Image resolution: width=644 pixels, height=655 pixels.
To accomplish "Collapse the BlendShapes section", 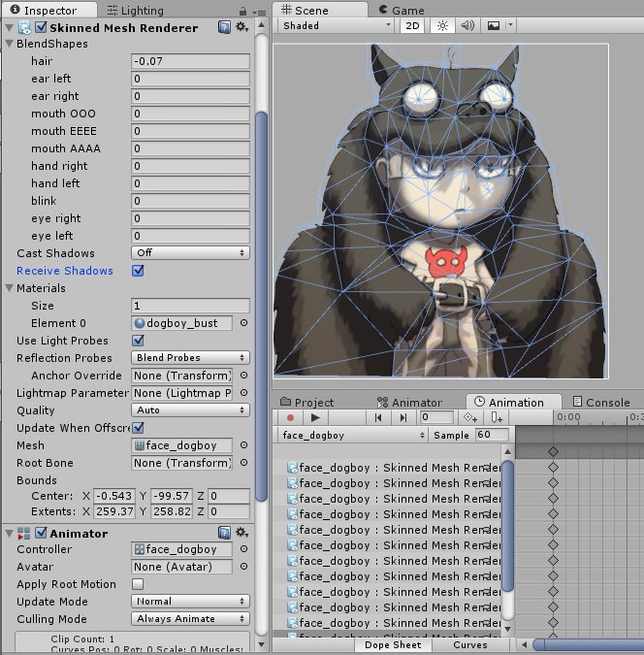I will tap(9, 44).
